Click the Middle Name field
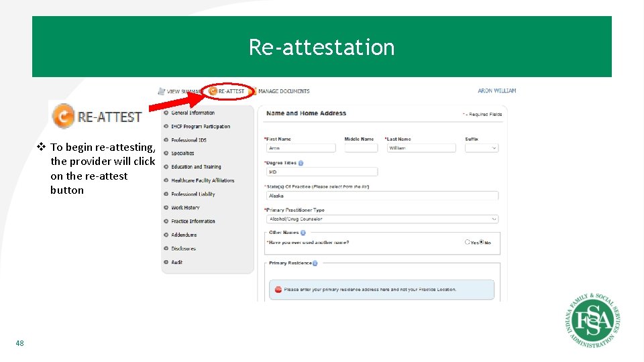 click(x=361, y=147)
